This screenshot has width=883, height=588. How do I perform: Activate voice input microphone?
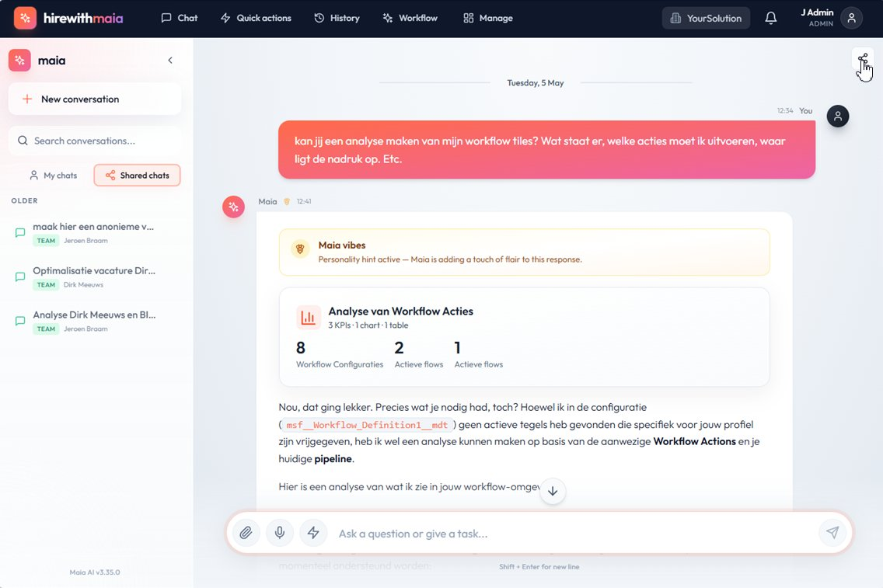(x=279, y=533)
